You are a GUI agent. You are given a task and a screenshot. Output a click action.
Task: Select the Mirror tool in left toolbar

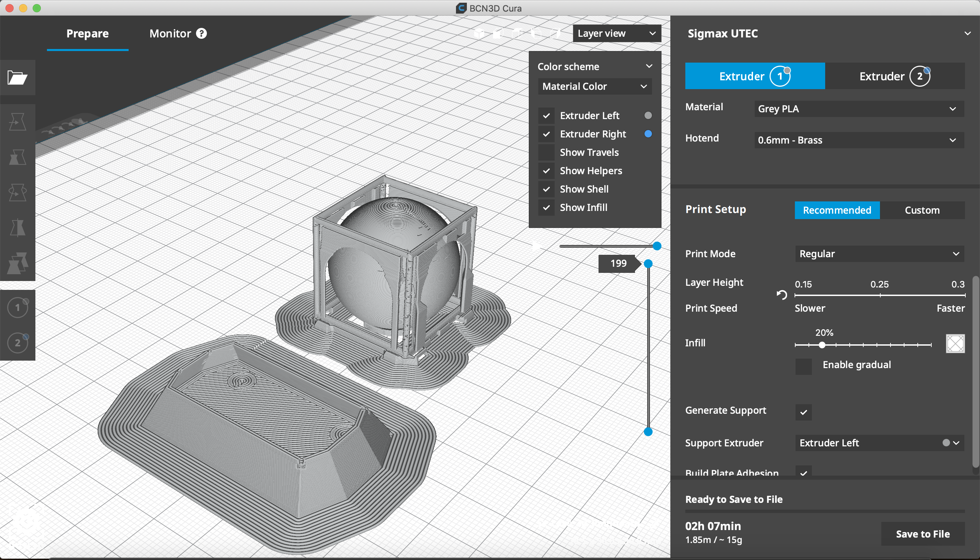point(17,228)
